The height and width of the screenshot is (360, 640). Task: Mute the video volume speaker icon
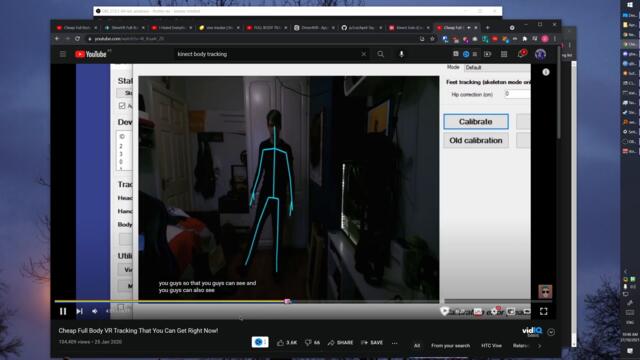tap(95, 311)
